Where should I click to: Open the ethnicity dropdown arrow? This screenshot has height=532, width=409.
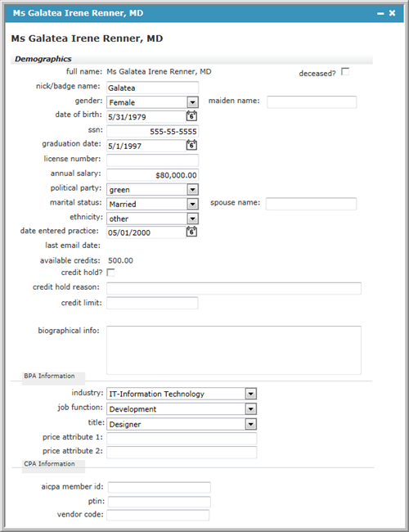192,219
